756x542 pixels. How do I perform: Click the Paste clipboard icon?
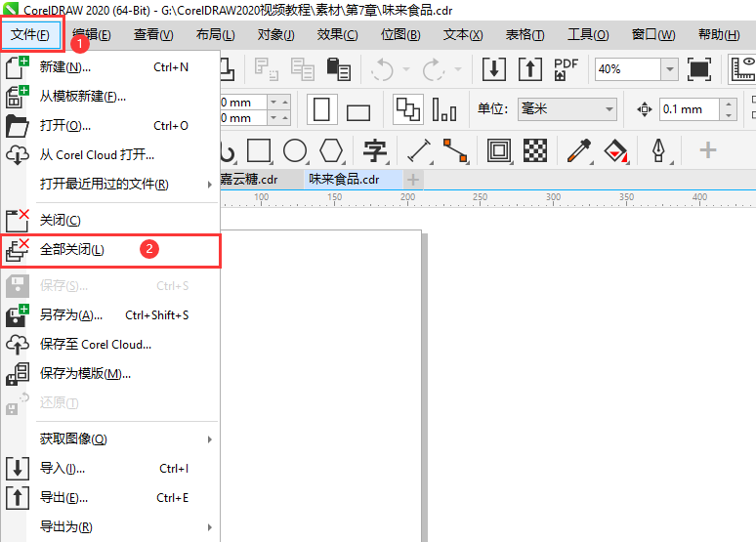pyautogui.click(x=339, y=69)
